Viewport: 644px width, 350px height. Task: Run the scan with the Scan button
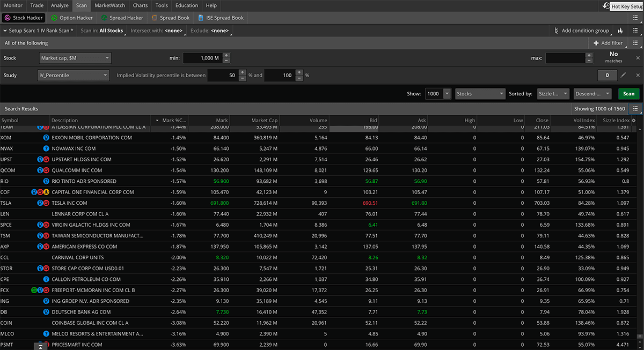coord(628,94)
